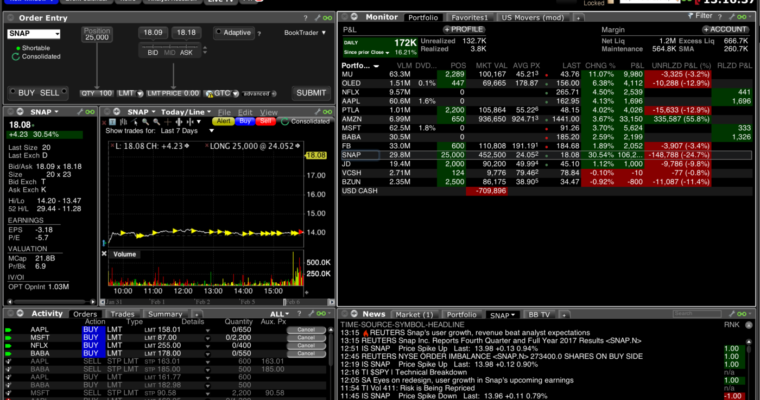Cancel the AAPL BUY LMT 158.01 order

tap(306, 330)
